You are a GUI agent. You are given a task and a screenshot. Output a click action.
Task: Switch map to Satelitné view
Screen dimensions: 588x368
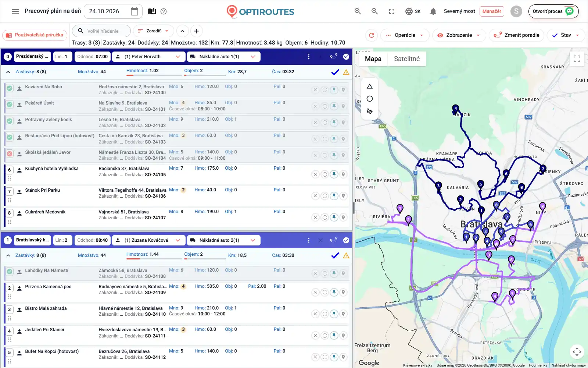coord(406,59)
